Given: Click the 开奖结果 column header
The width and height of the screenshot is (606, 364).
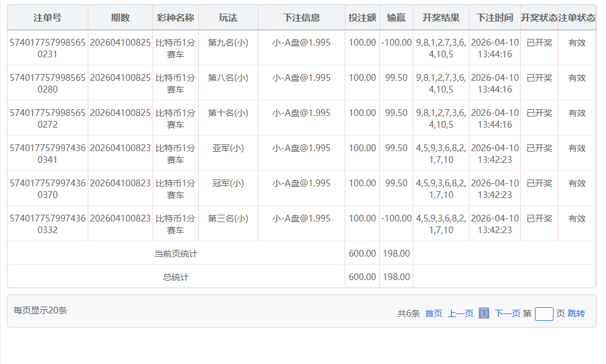Looking at the screenshot, I should click(x=440, y=18).
